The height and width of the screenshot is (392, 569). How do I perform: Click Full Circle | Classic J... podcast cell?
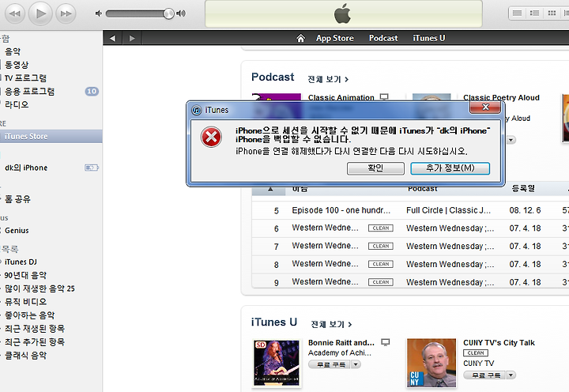(x=448, y=210)
